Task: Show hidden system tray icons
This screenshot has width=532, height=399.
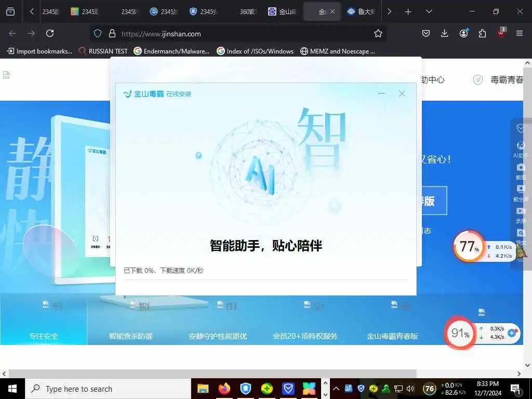Action: (x=336, y=389)
